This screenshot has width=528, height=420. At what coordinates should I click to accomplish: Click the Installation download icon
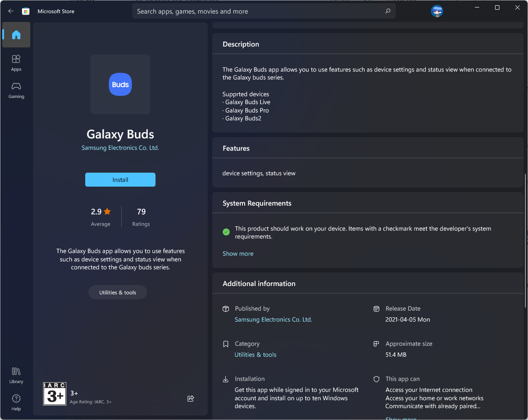(226, 379)
